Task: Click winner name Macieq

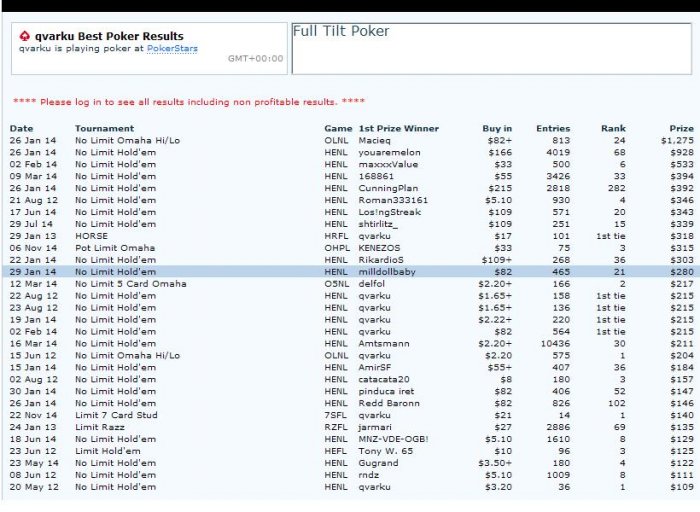Action: [375, 141]
